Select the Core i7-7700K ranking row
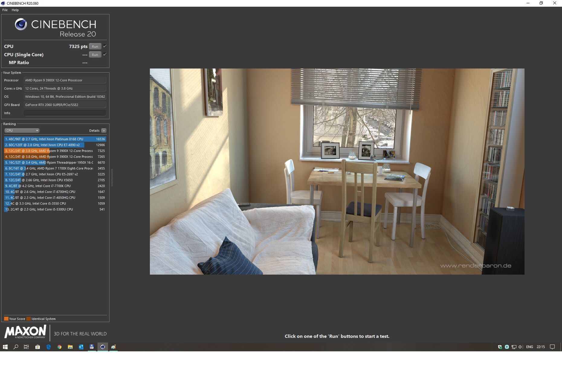This screenshot has height=392, width=562. pos(55,186)
